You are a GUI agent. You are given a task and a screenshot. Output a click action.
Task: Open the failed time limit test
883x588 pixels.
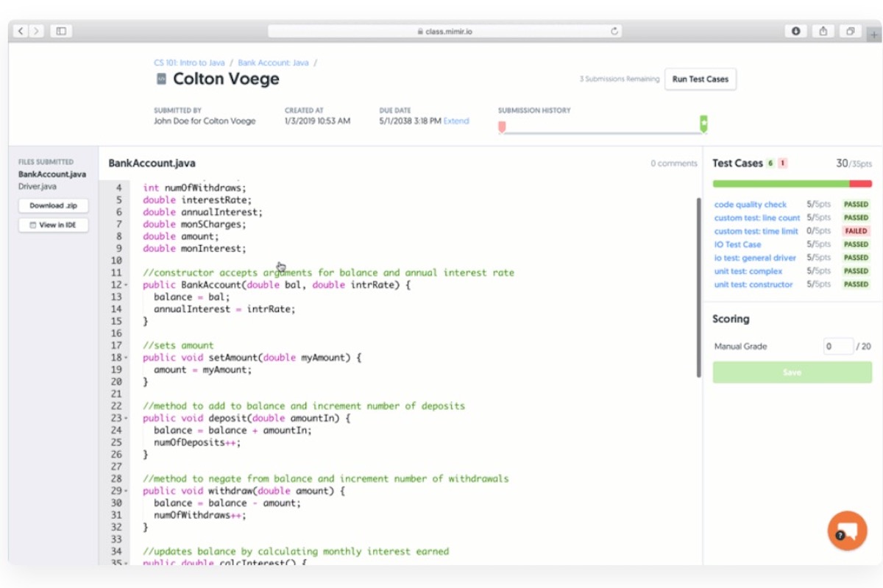click(x=756, y=231)
